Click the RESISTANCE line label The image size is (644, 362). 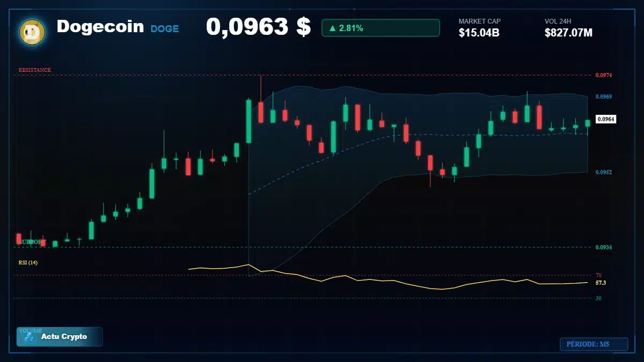click(x=35, y=70)
